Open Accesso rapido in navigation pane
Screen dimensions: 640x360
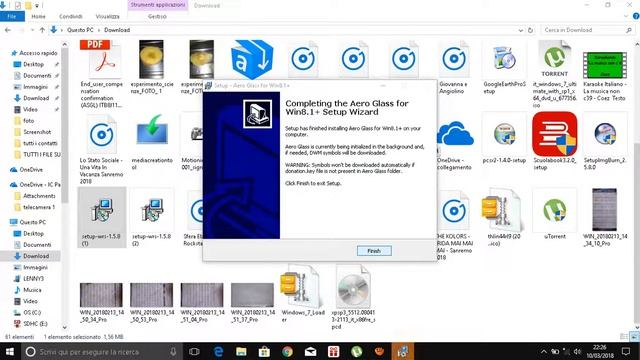coord(38,53)
